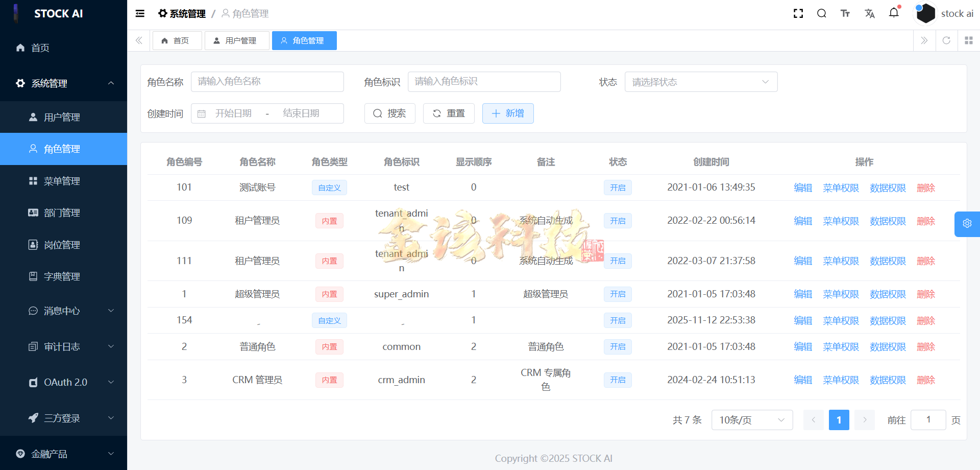Refresh the page with the reload icon
Viewport: 980px width, 470px height.
(946, 40)
